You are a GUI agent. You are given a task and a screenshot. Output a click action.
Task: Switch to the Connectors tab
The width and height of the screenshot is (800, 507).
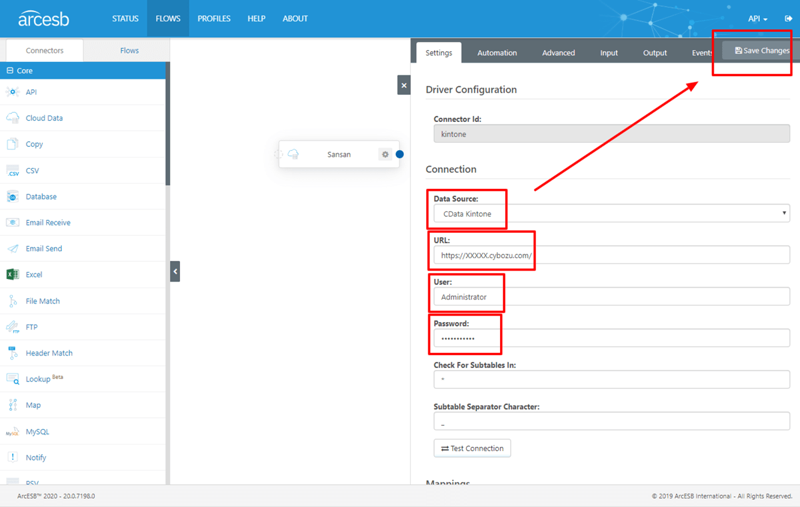44,50
